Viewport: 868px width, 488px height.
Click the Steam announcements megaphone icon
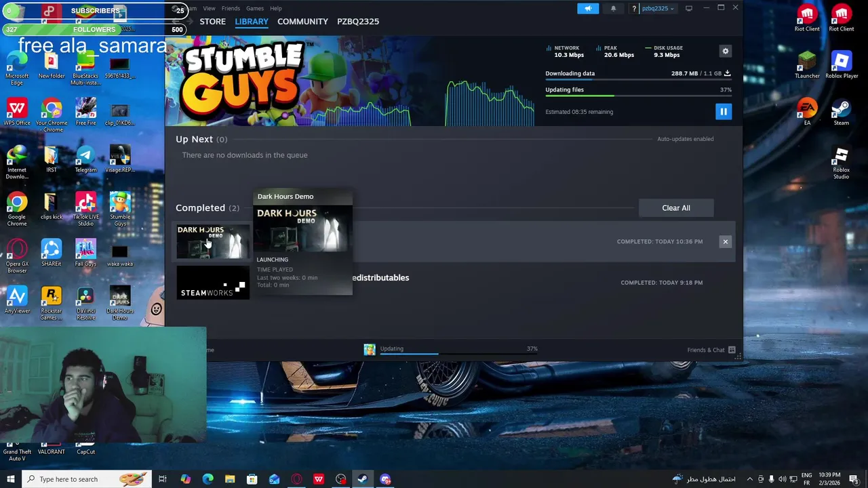click(x=588, y=8)
